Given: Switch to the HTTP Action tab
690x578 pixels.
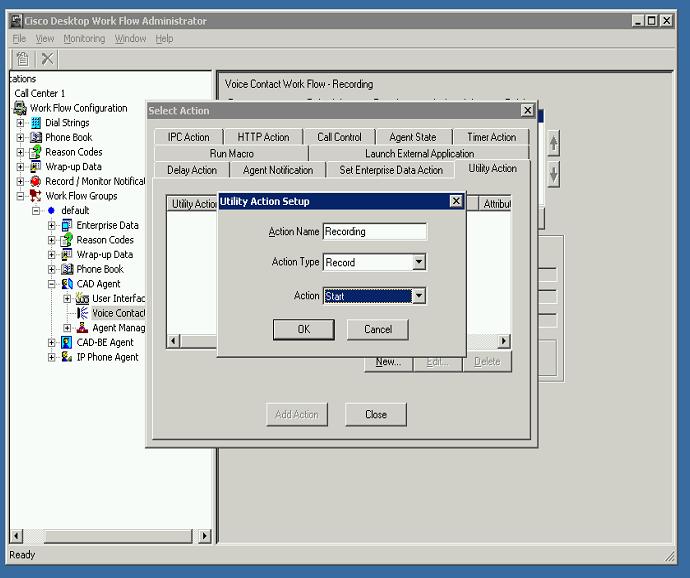Looking at the screenshot, I should coord(263,137).
